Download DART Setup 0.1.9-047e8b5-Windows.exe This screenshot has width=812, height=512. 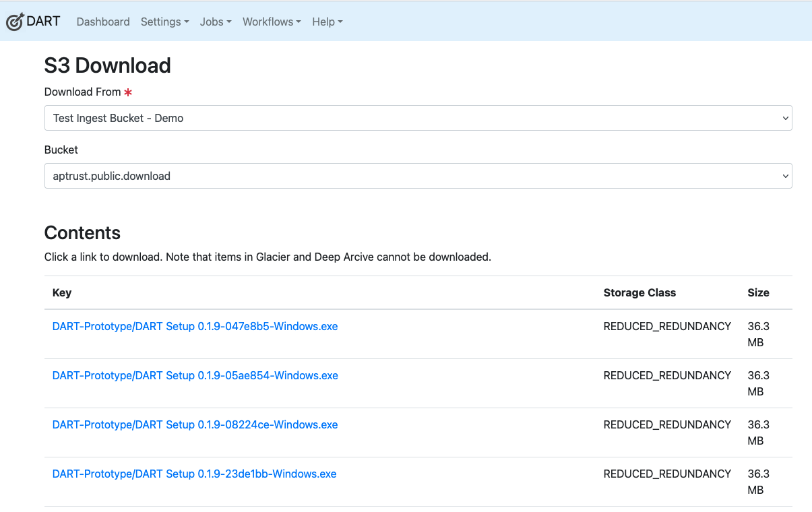[x=194, y=326]
